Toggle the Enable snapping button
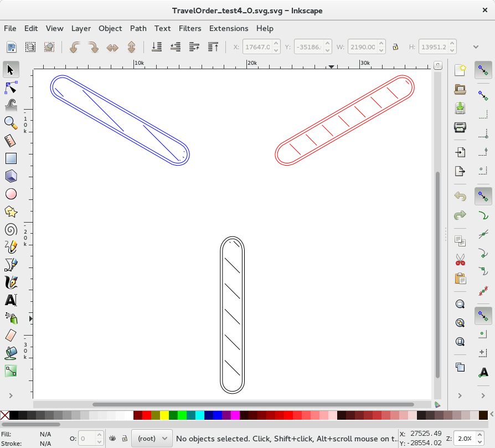 (483, 70)
